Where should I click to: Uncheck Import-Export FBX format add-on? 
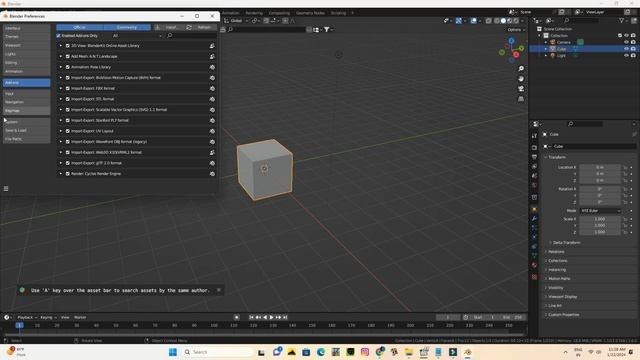[x=68, y=88]
